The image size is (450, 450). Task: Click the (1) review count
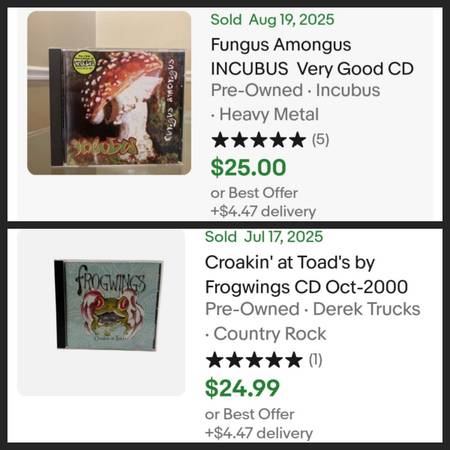click(315, 360)
